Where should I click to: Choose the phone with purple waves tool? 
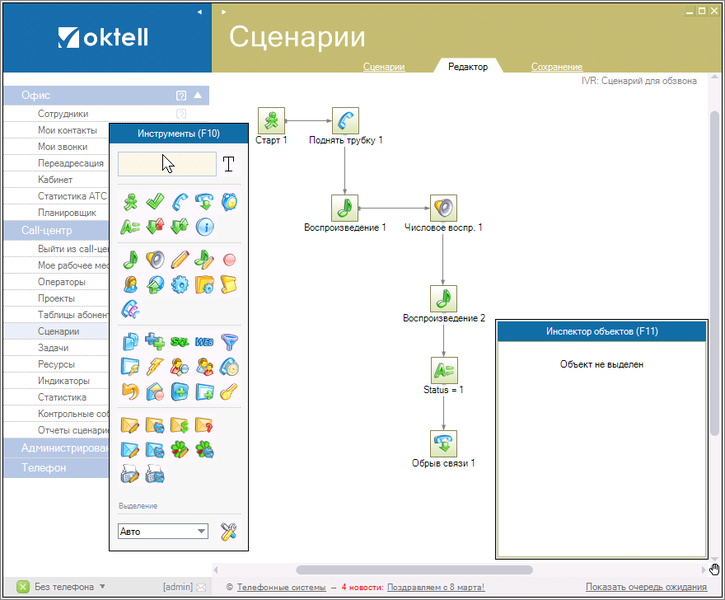click(131, 309)
